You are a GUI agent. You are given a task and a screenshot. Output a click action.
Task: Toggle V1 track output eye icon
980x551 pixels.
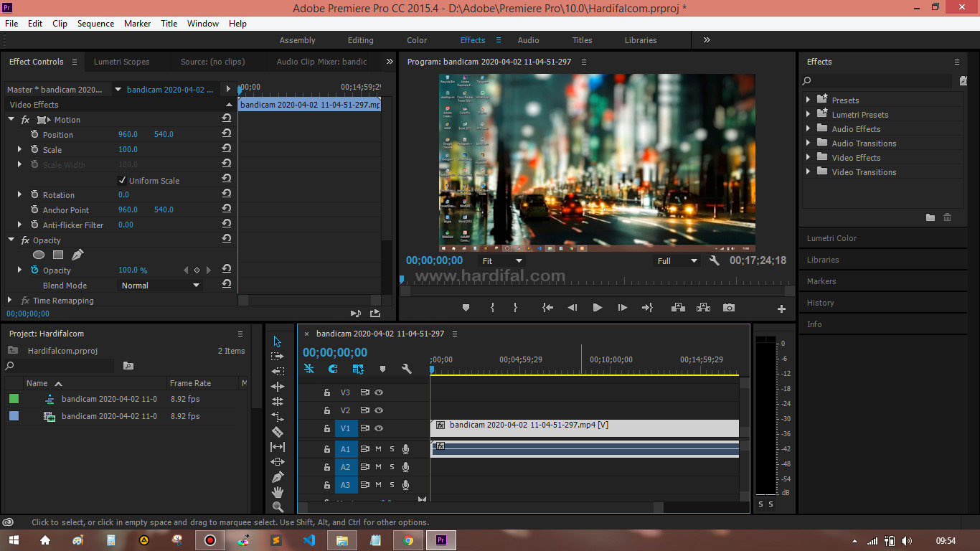(x=379, y=428)
